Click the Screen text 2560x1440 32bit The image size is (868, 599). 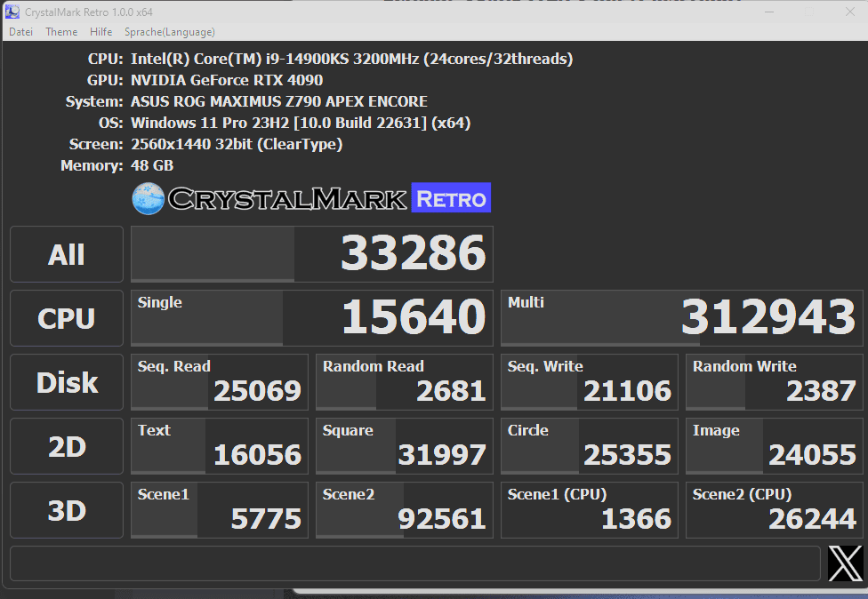click(x=237, y=144)
